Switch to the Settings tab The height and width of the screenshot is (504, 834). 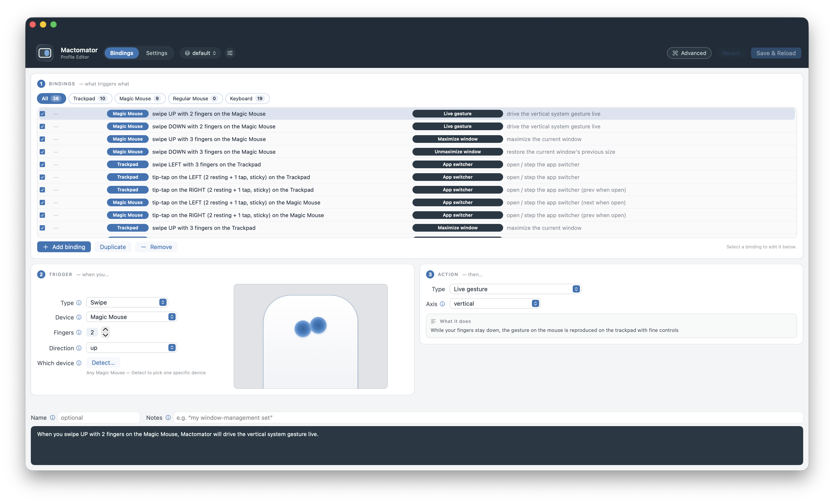click(157, 53)
